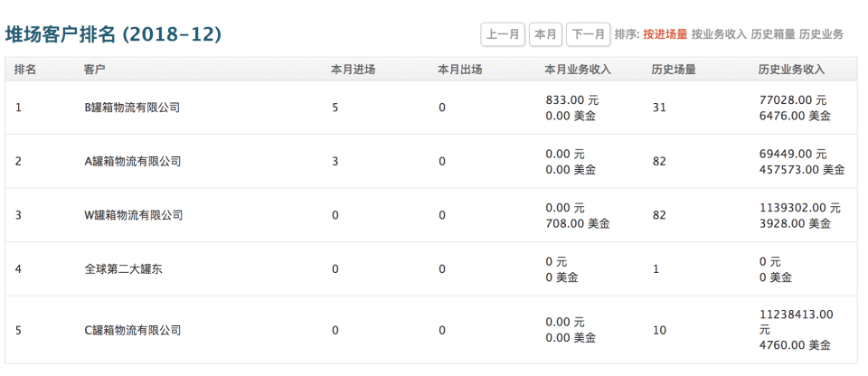Open customer B罐箱物流有限公司

[x=132, y=108]
